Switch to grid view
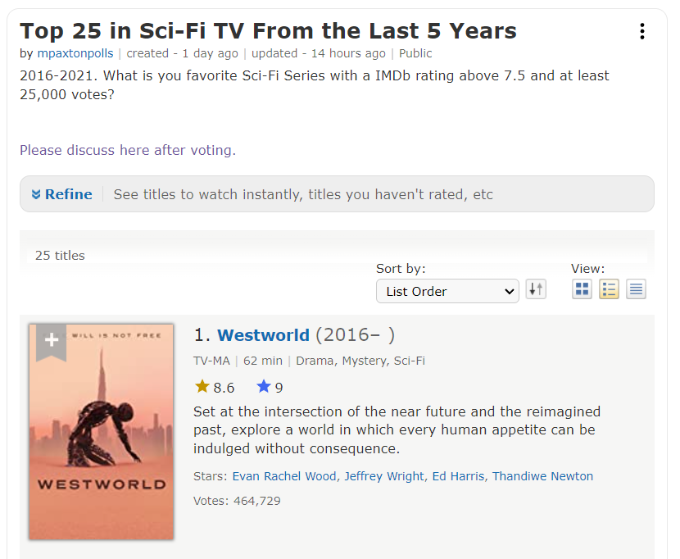 point(582,290)
